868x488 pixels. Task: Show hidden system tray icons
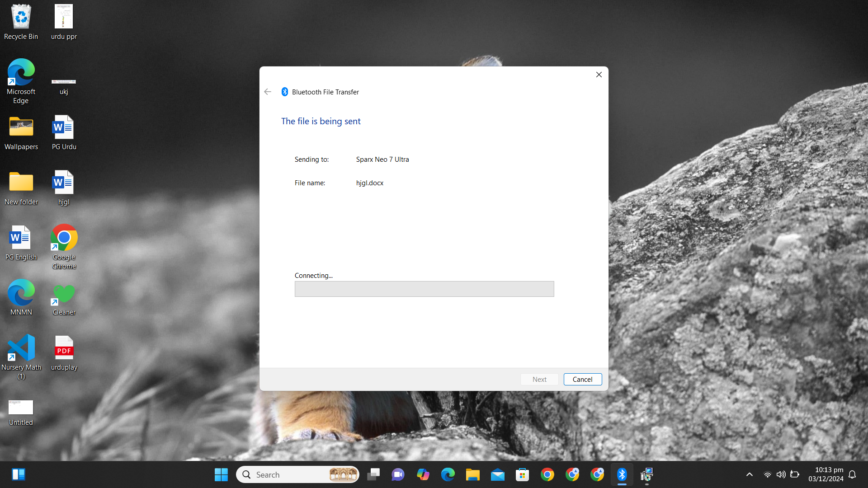click(749, 474)
